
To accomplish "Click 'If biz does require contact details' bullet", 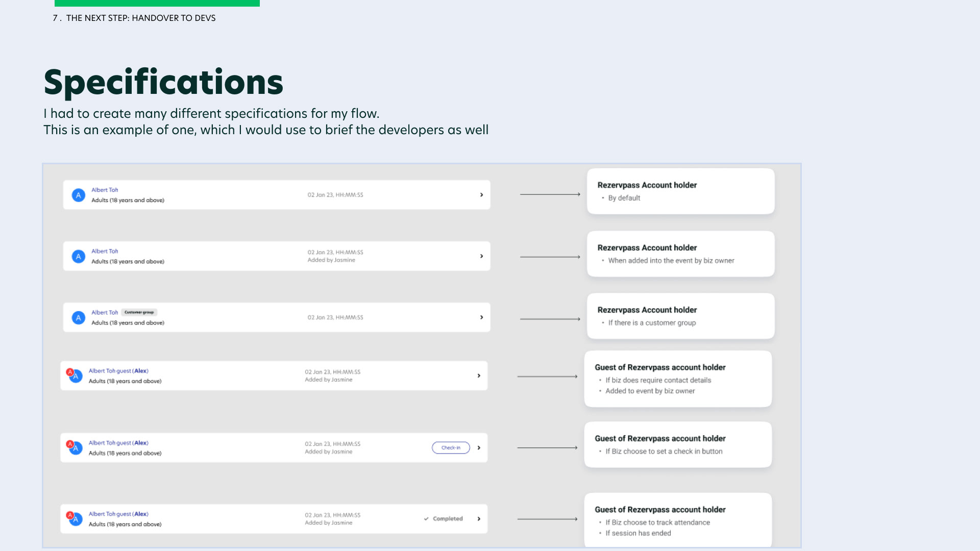I will tap(658, 380).
